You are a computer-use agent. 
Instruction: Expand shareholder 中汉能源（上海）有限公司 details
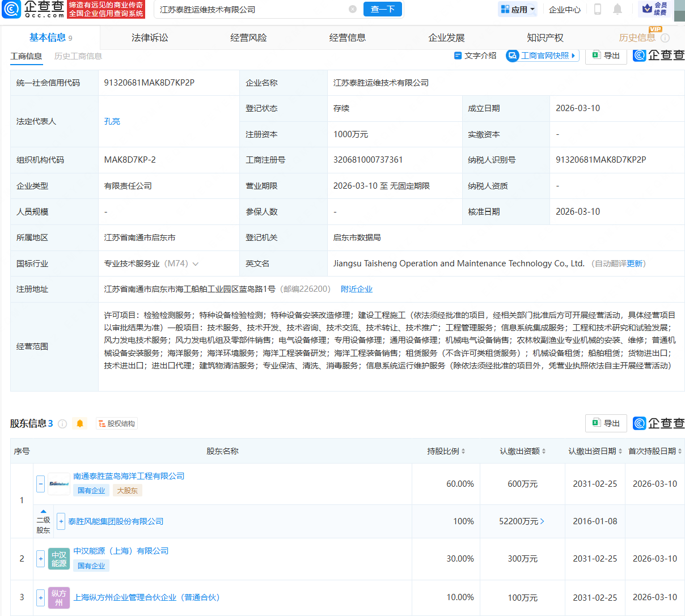coord(40,558)
